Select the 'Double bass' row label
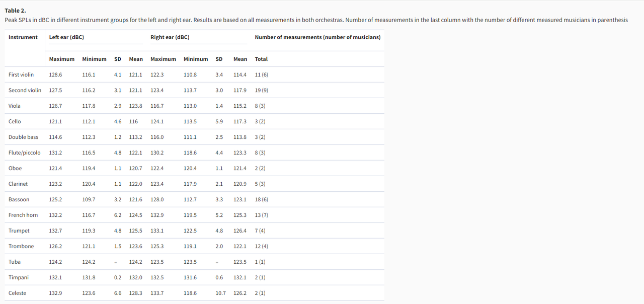The width and height of the screenshot is (644, 304). [x=24, y=137]
